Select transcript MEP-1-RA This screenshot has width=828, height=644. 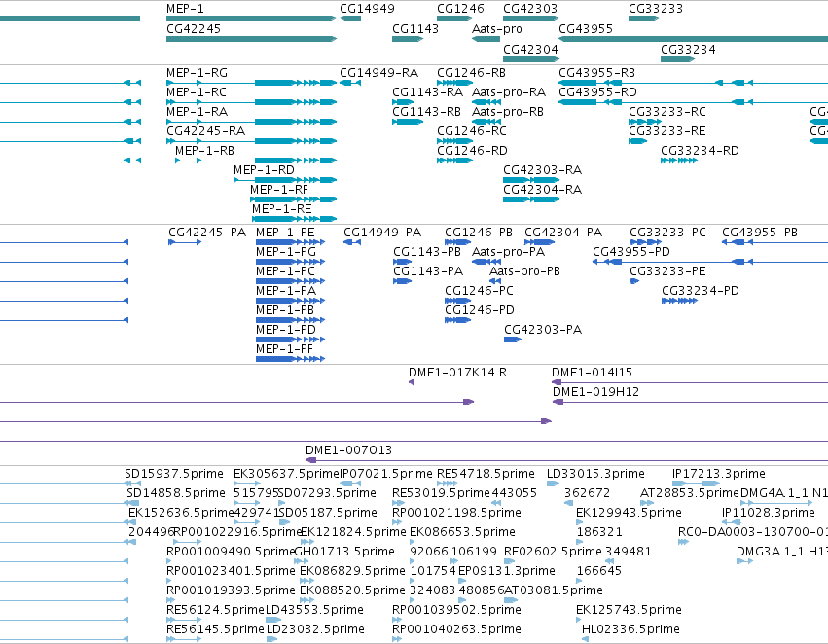pyautogui.click(x=251, y=122)
